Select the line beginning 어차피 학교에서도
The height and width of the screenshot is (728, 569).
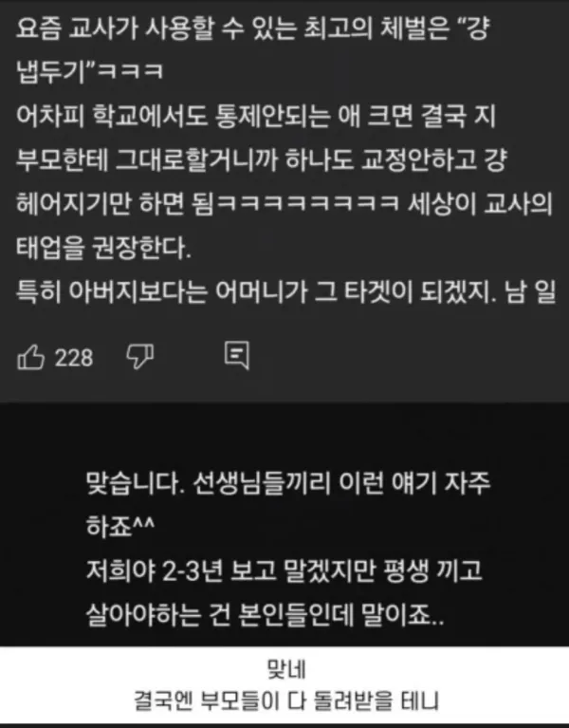(x=256, y=116)
